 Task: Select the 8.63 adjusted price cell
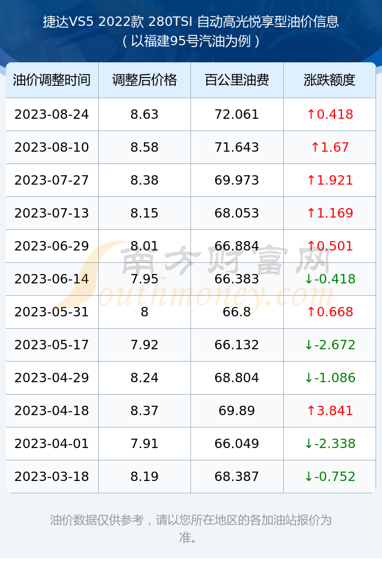pyautogui.click(x=145, y=115)
